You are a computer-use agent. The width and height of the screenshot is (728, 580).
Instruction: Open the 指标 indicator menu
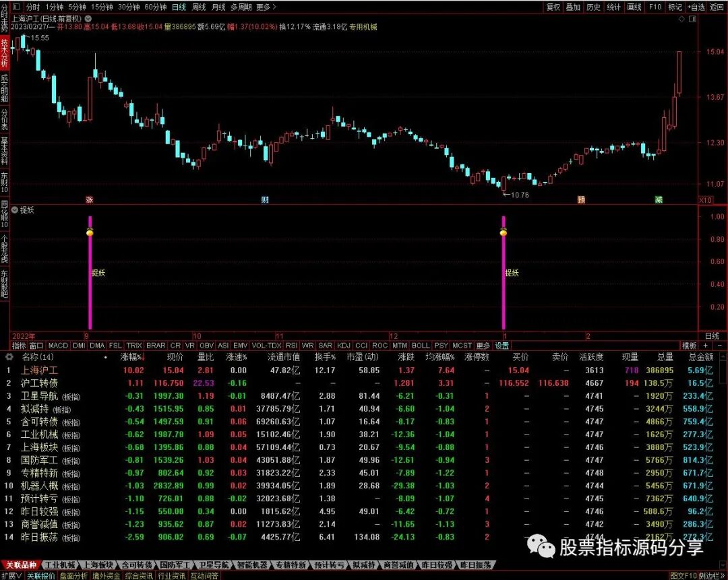(19, 346)
